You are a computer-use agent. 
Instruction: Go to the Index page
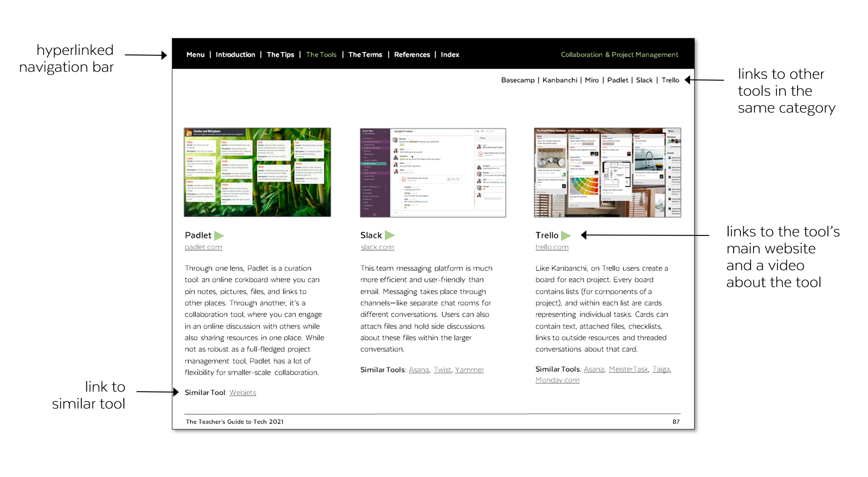point(450,54)
